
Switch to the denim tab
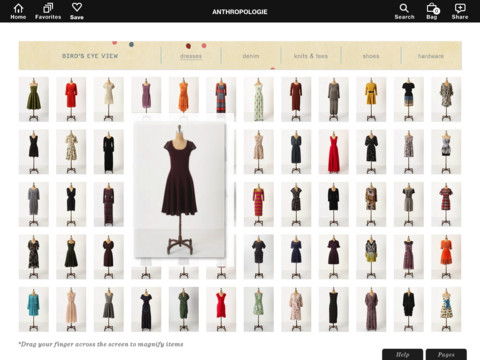[251, 56]
